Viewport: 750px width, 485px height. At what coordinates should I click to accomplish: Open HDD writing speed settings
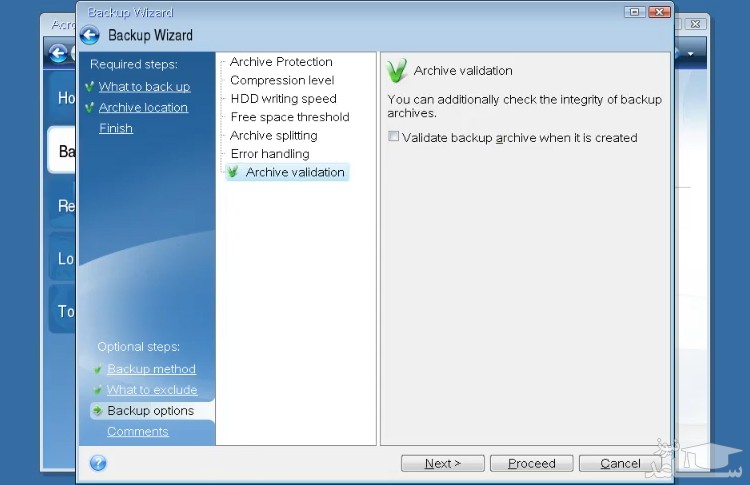[x=283, y=99]
